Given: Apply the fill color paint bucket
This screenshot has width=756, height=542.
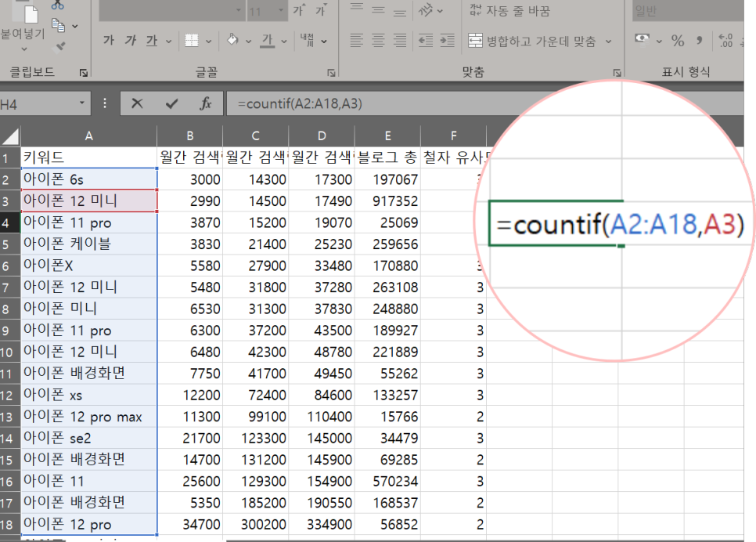Looking at the screenshot, I should [232, 40].
